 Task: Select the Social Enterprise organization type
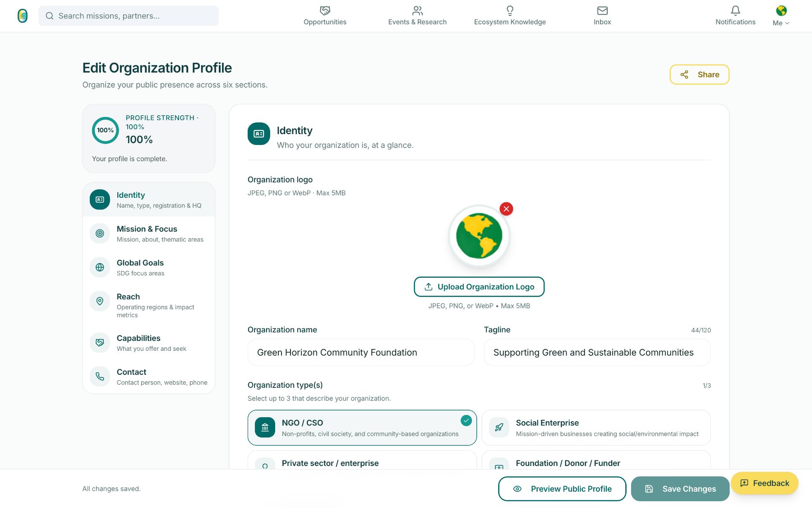tap(596, 428)
